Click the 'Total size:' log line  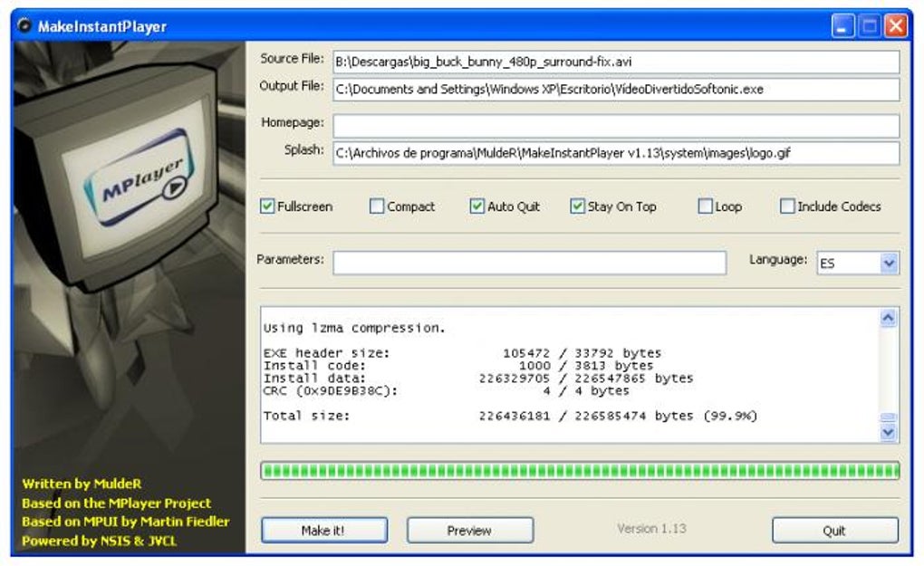[510, 416]
